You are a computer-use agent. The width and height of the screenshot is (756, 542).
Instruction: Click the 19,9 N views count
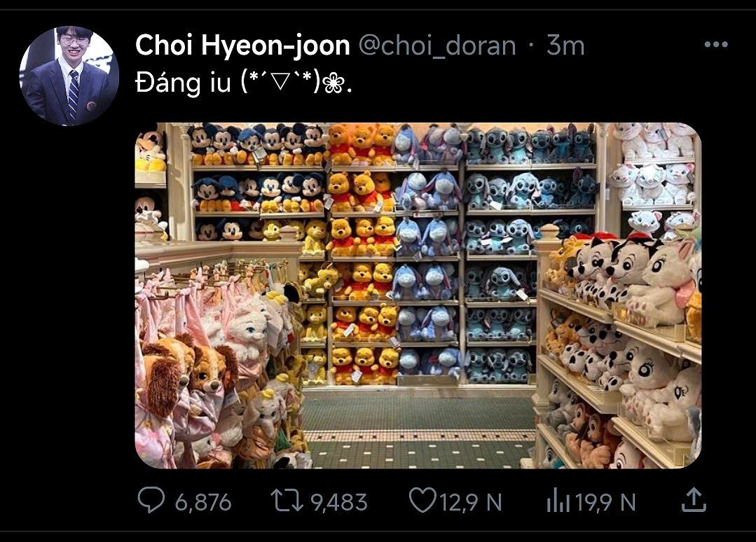pos(605,502)
